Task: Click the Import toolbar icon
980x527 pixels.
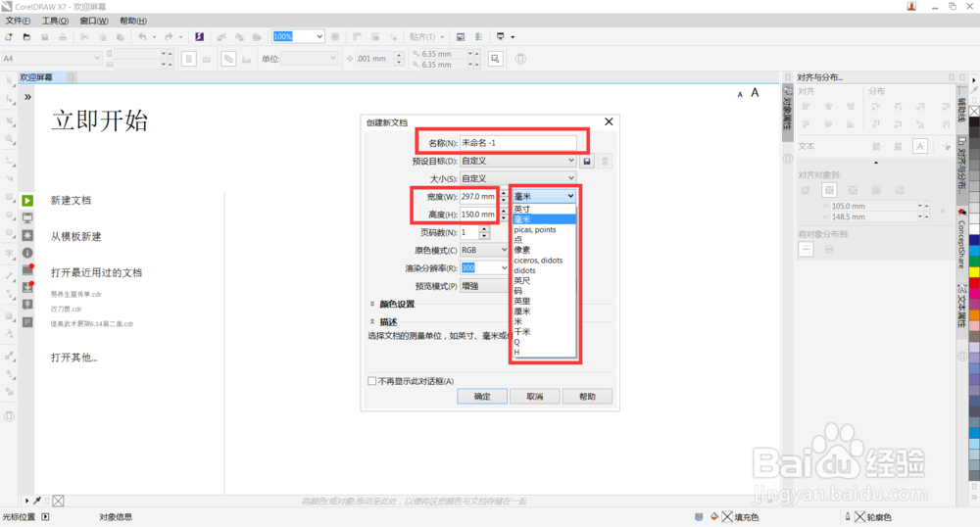Action: [221, 37]
